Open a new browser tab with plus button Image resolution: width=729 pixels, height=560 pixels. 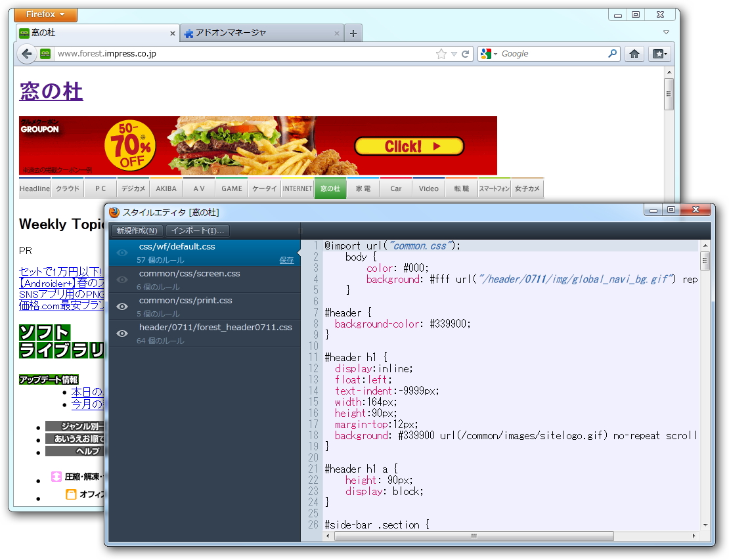coord(353,32)
